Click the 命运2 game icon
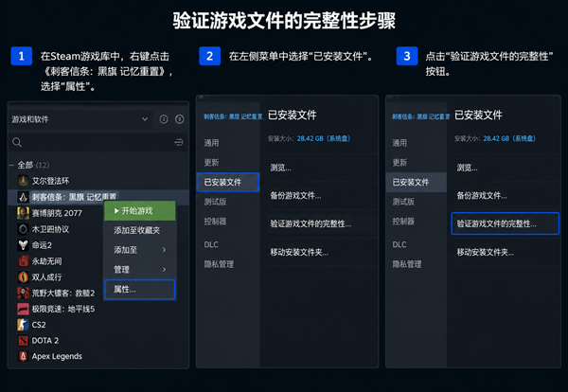 (x=23, y=245)
